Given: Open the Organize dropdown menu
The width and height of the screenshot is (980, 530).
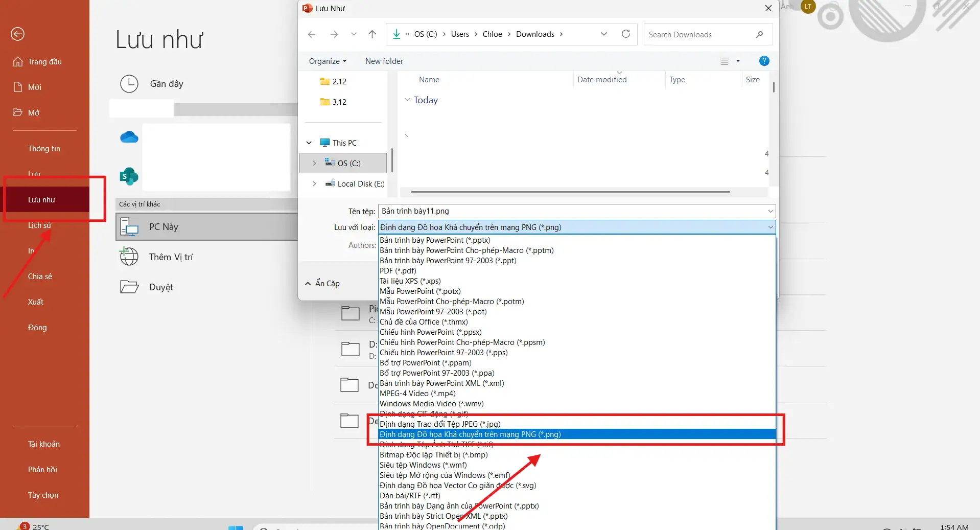Looking at the screenshot, I should pyautogui.click(x=328, y=61).
